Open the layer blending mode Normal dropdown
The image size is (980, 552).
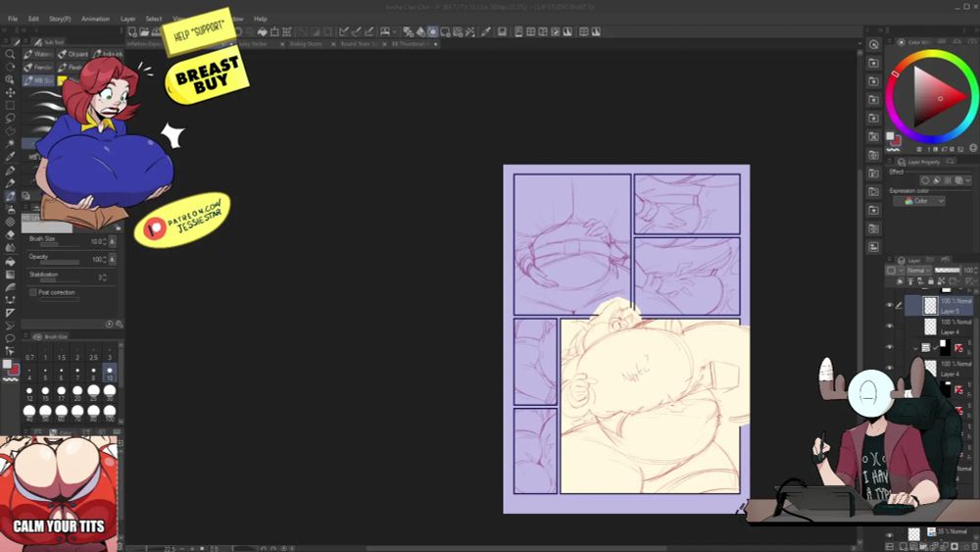tap(918, 271)
